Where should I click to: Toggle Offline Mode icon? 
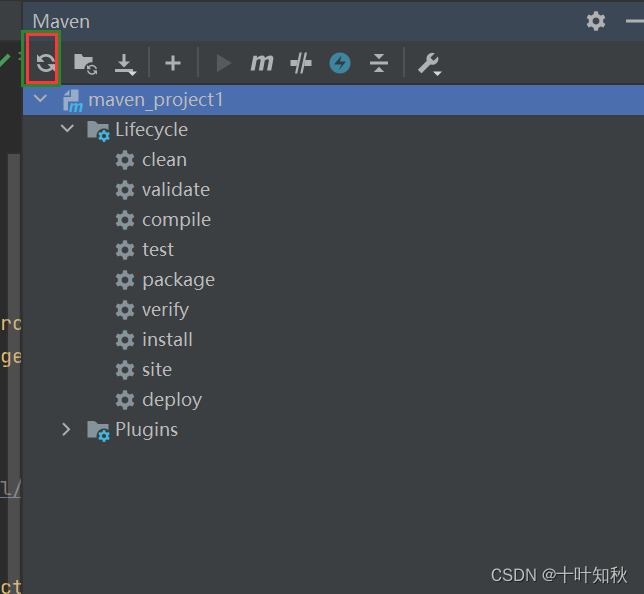point(301,63)
